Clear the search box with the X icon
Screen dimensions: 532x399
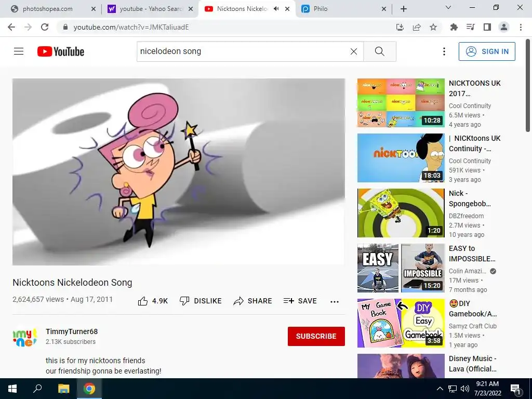(x=353, y=51)
